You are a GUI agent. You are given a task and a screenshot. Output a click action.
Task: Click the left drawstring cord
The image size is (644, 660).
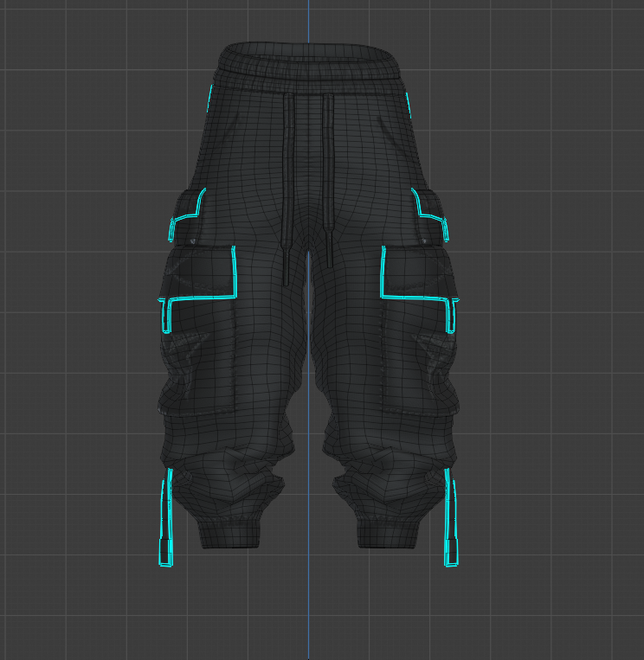coord(287,189)
